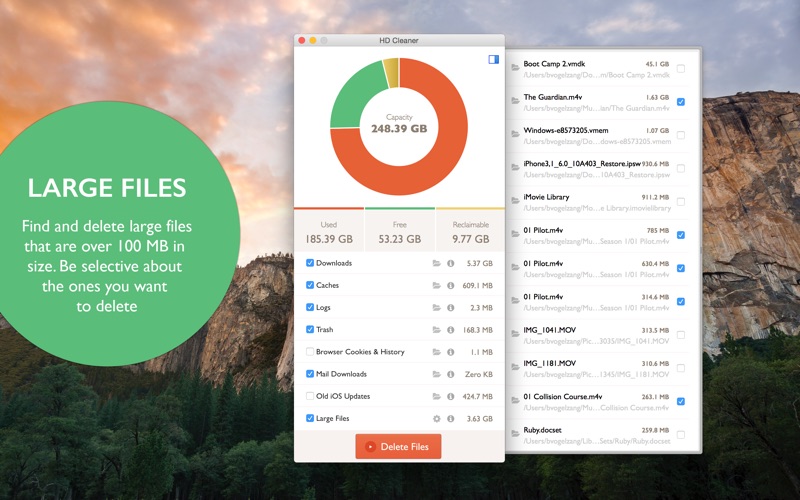Reveal iMovie Library folder icon
800x500 pixels.
(515, 201)
